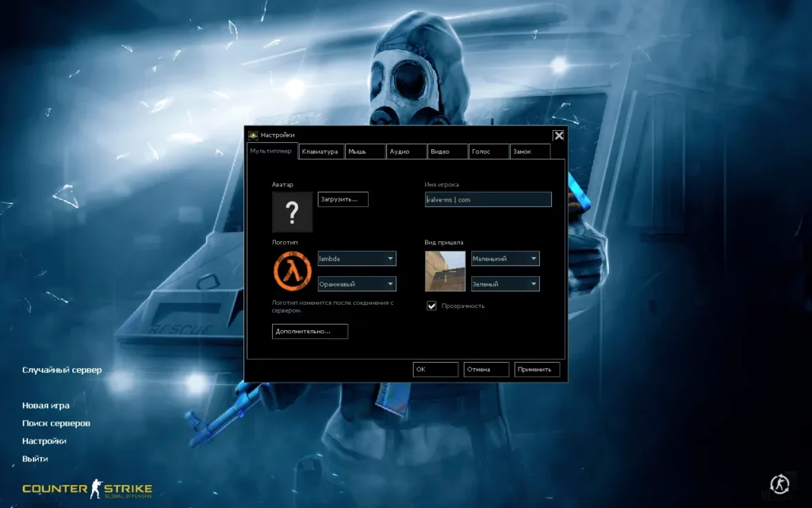Click the crosshair preview image

tap(445, 271)
